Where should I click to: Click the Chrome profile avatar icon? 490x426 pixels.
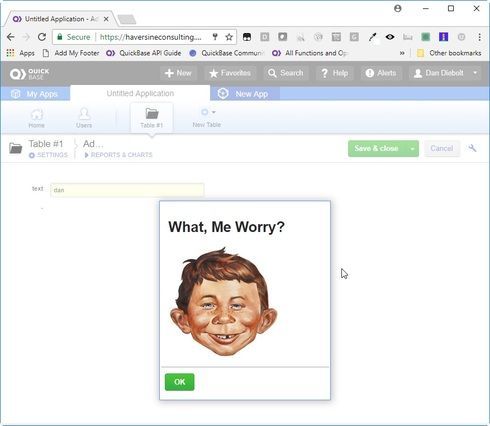pos(397,9)
